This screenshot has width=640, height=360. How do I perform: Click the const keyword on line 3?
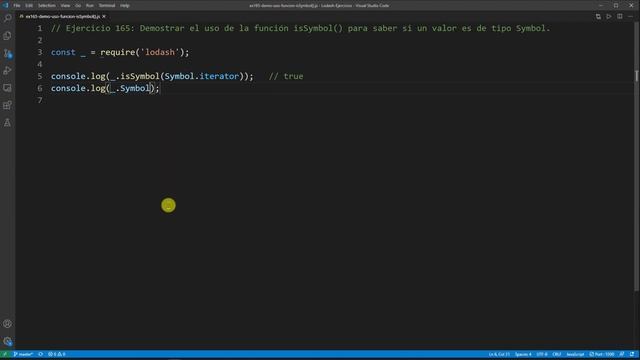point(63,52)
